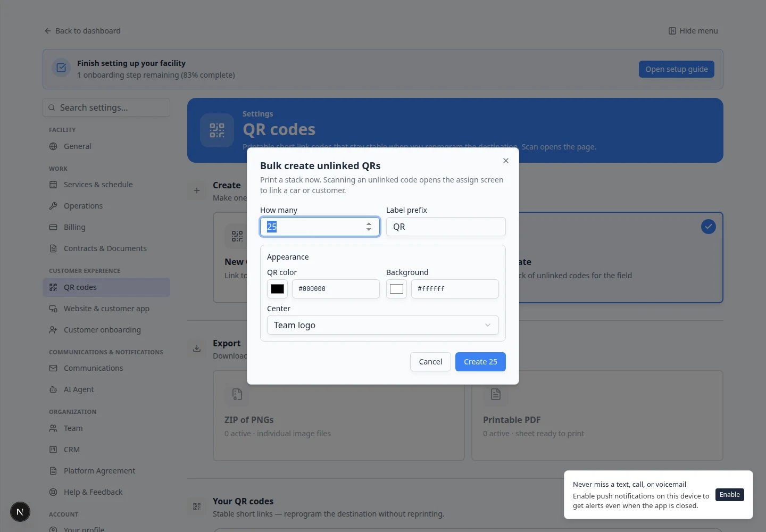766x532 pixels.
Task: Open setup guide
Action: [677, 69]
